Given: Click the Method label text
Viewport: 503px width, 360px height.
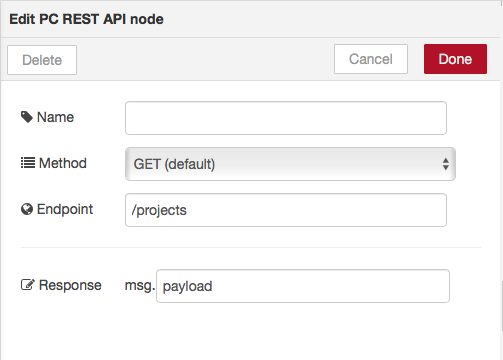Looking at the screenshot, I should (63, 163).
